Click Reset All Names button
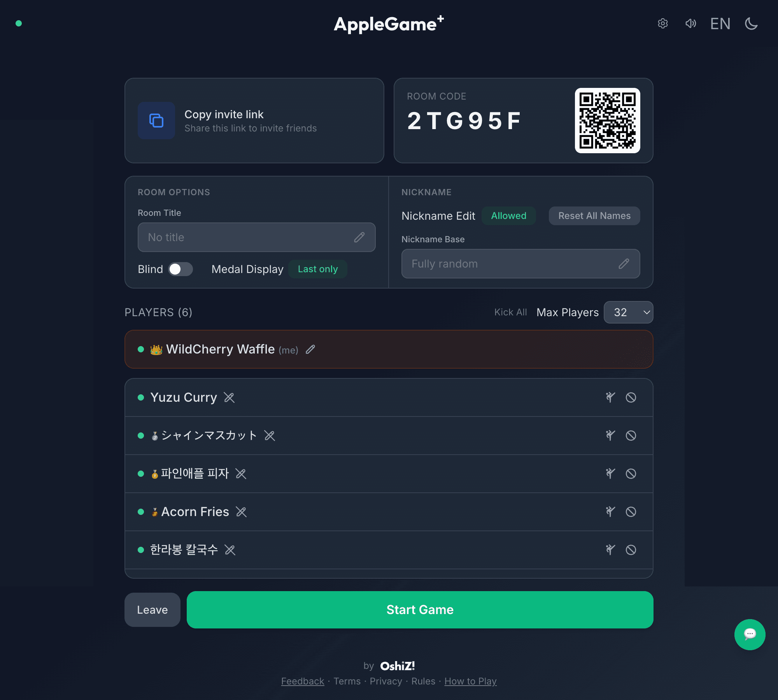Viewport: 778px width, 700px height. point(594,216)
